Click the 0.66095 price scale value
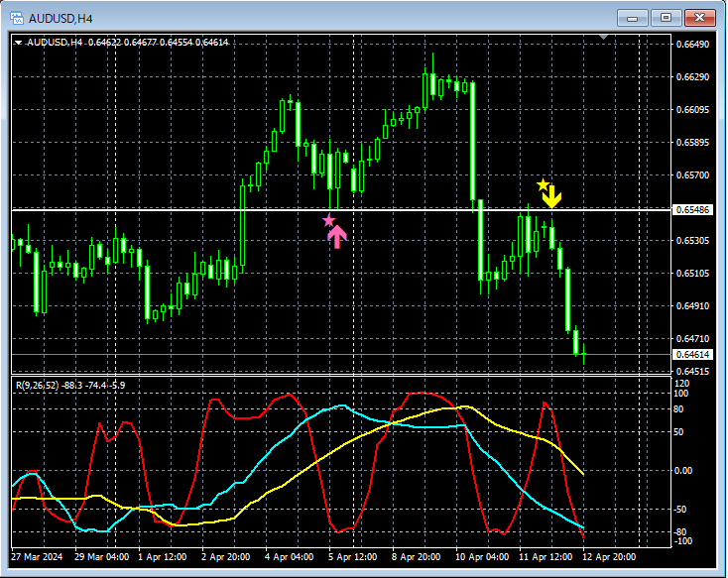 click(x=692, y=110)
